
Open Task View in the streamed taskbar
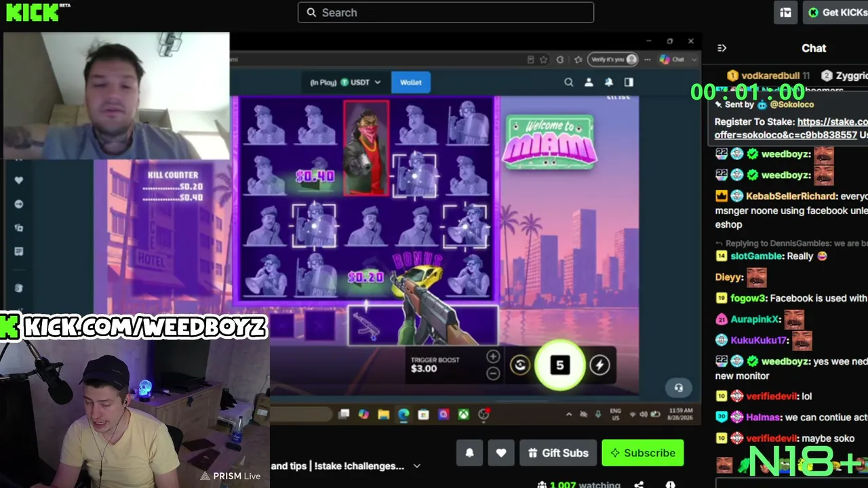tap(344, 414)
